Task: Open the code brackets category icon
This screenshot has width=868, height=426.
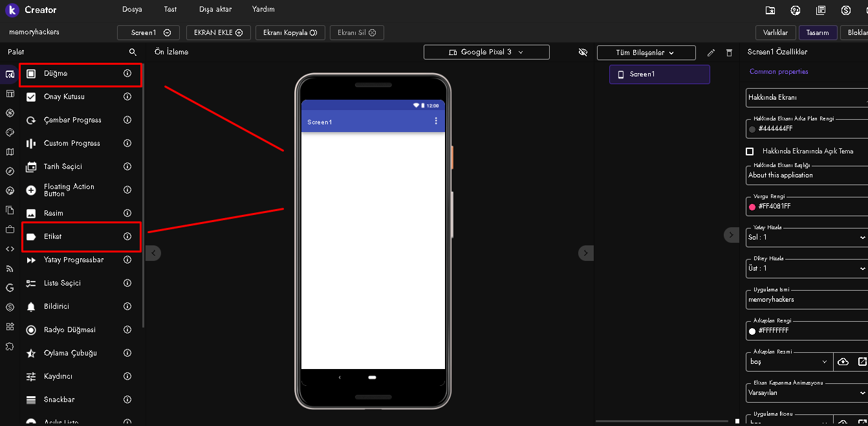Action: click(10, 249)
